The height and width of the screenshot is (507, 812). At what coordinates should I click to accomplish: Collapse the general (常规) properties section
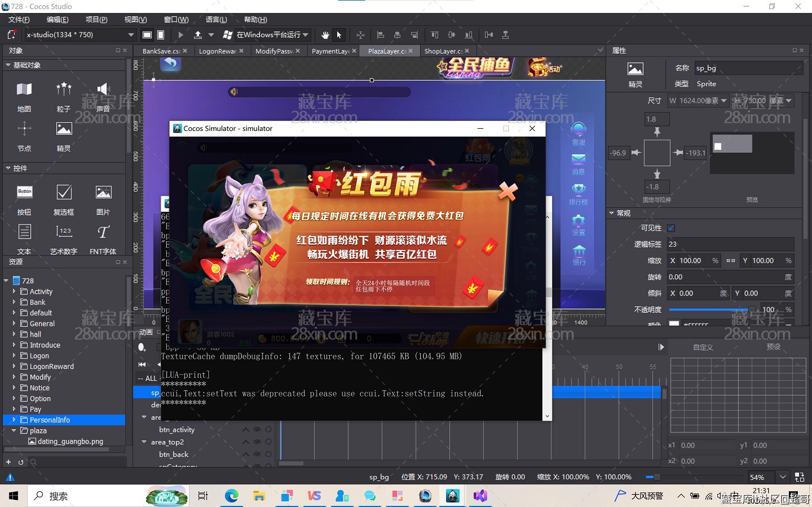(612, 213)
